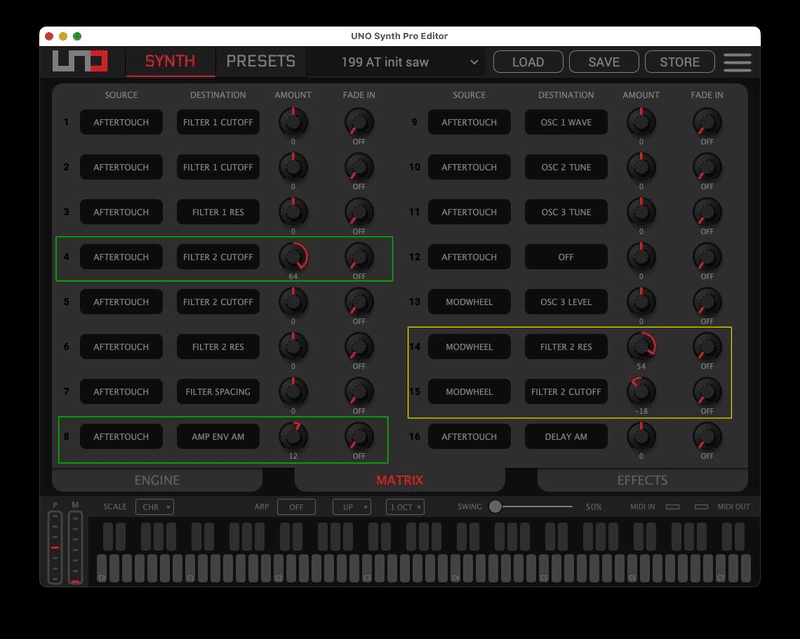Click the LOAD button

point(528,62)
